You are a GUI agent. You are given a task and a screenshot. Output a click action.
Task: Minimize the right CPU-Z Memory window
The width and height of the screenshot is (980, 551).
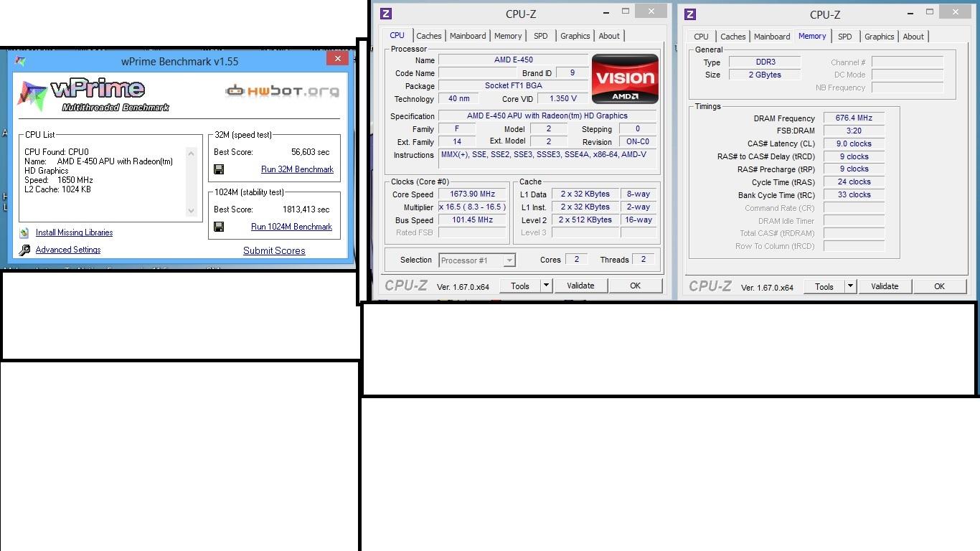(x=912, y=12)
